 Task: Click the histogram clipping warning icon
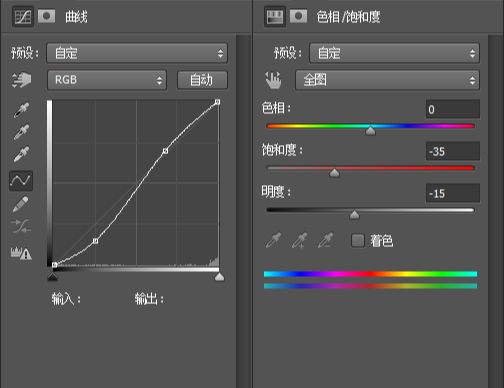click(x=21, y=253)
